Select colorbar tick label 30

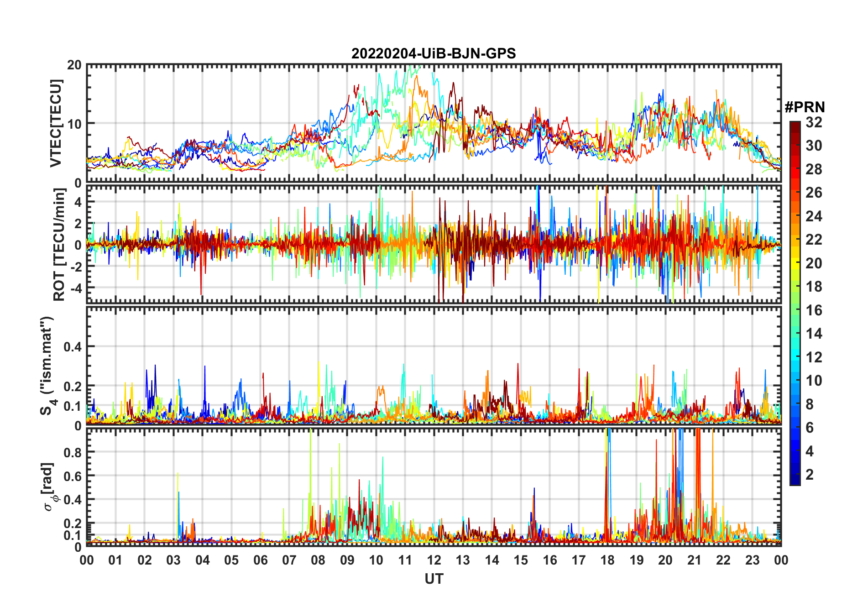tap(814, 146)
